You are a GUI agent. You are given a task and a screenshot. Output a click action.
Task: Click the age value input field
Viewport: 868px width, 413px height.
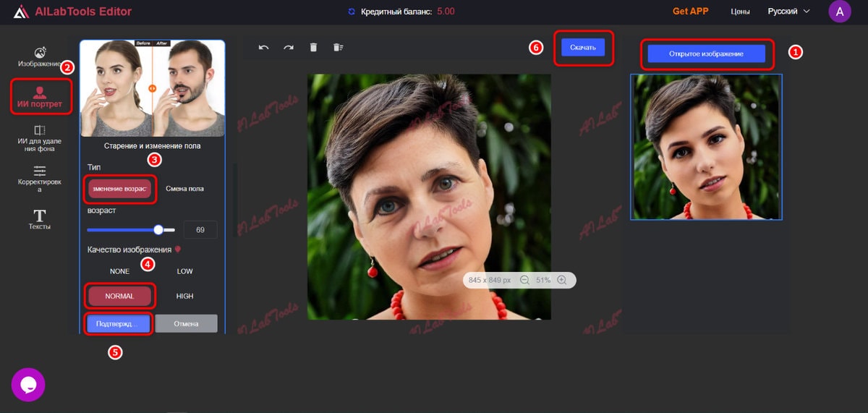tap(200, 230)
